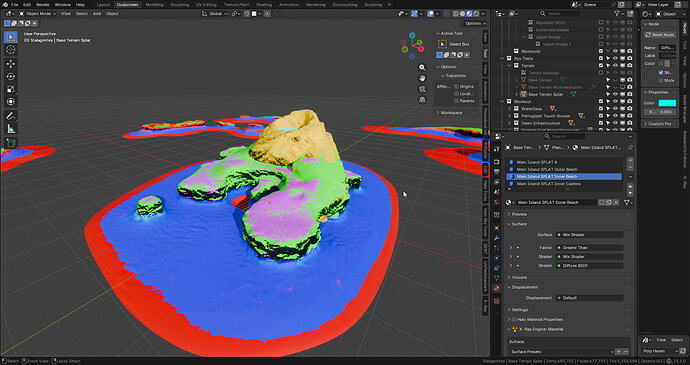Select the Scale tool in the left toolbar
This screenshot has width=690, height=365.
11,89
